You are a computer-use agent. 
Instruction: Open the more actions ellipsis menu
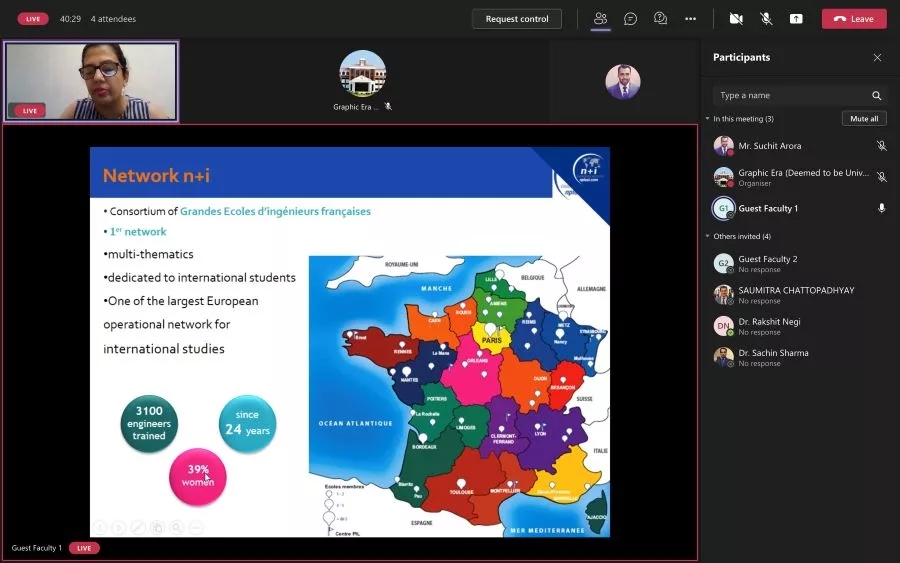coord(690,19)
